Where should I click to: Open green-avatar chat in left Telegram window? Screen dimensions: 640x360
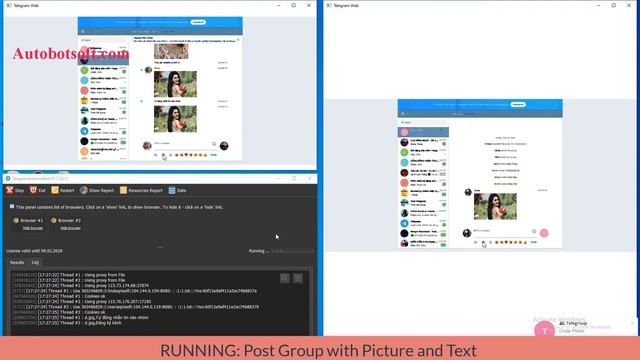(x=103, y=70)
